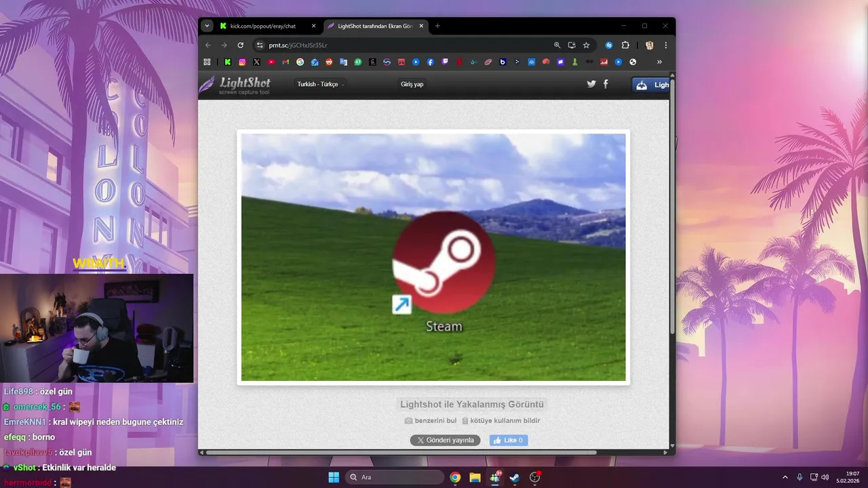Viewport: 868px width, 488px height.
Task: View site information icon beside URL
Action: [x=259, y=45]
